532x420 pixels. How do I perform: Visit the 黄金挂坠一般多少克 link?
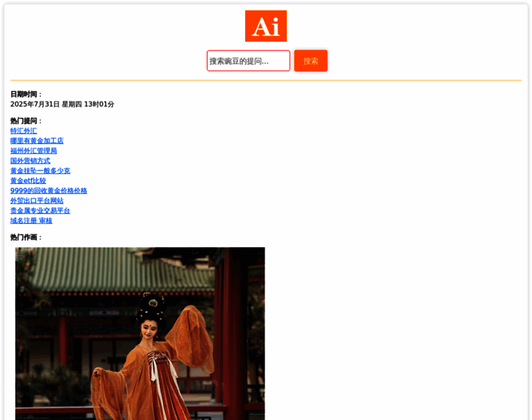pyautogui.click(x=40, y=171)
